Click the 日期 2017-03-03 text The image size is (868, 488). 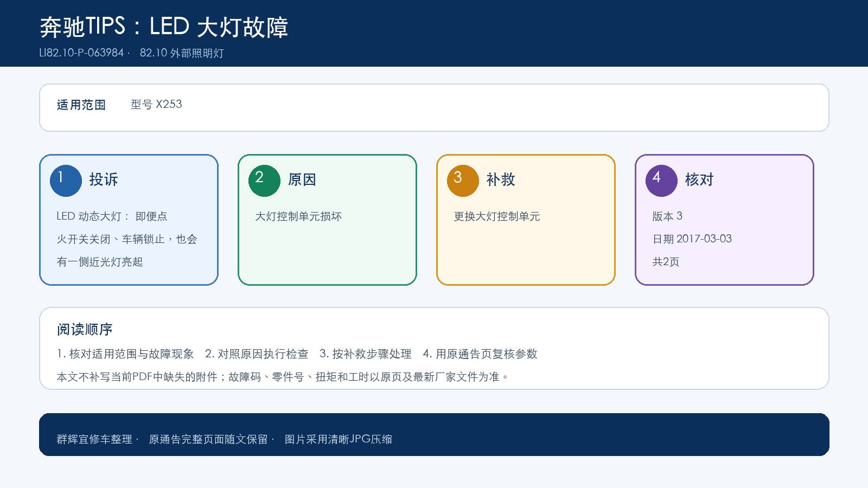(692, 239)
